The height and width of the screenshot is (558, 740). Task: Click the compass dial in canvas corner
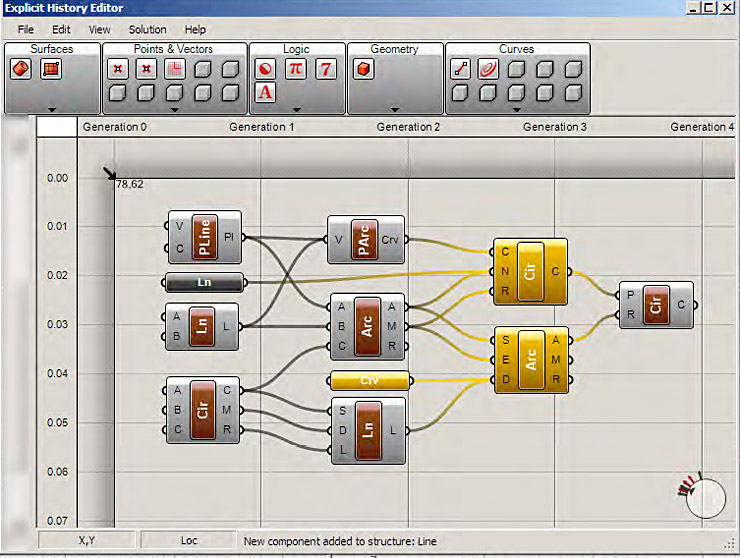coord(708,497)
